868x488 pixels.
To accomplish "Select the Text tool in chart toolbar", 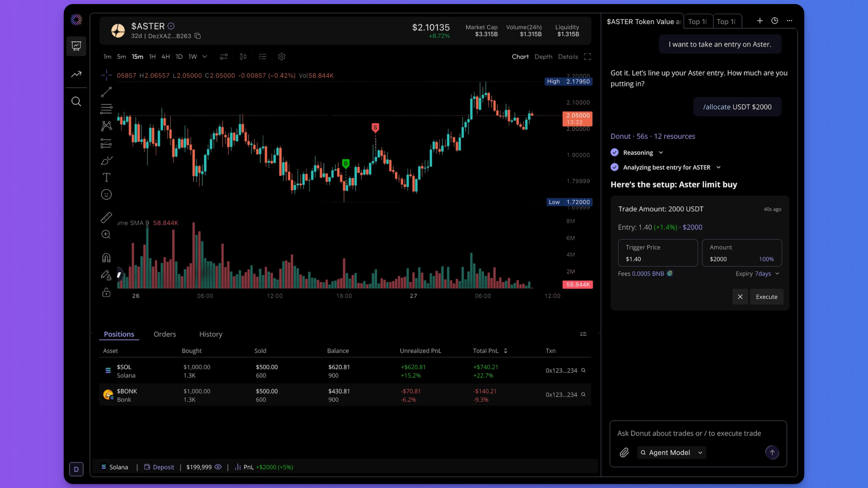I will 106,177.
